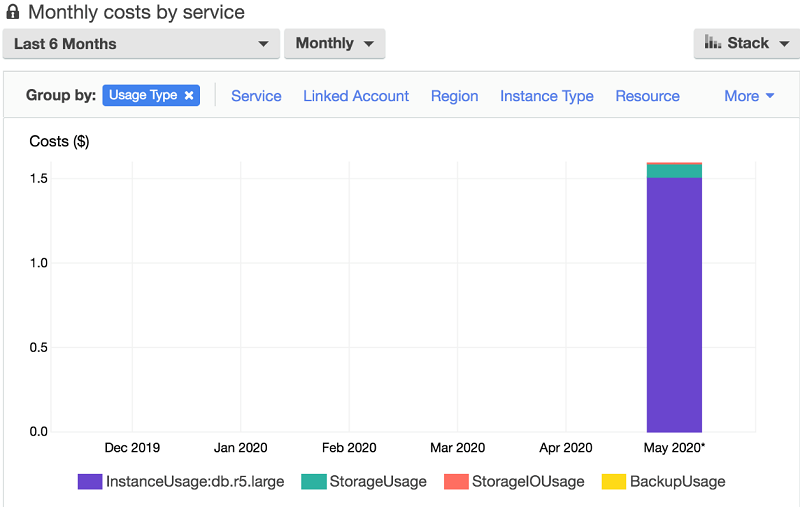The image size is (800, 507).
Task: Open the Monthly granularity dropdown
Action: tap(334, 44)
